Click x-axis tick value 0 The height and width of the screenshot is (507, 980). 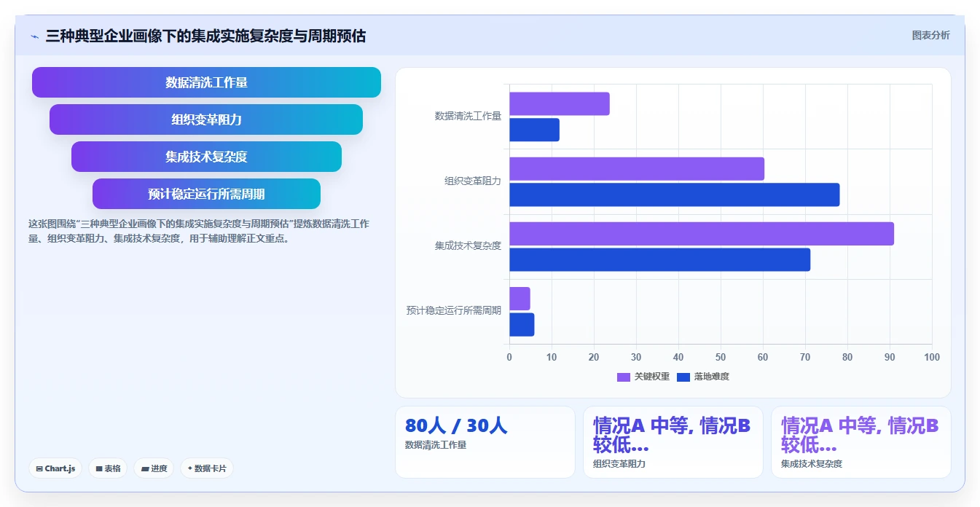[x=509, y=357]
